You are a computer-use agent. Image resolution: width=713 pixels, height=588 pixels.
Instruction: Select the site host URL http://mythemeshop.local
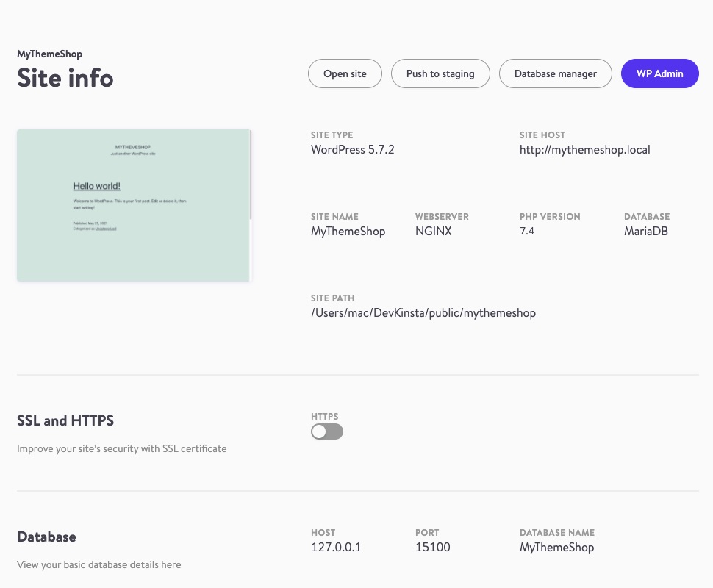point(585,150)
